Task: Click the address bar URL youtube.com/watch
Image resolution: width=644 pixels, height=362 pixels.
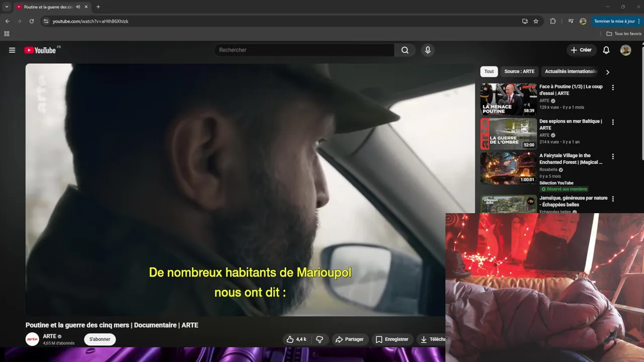Action: click(91, 22)
